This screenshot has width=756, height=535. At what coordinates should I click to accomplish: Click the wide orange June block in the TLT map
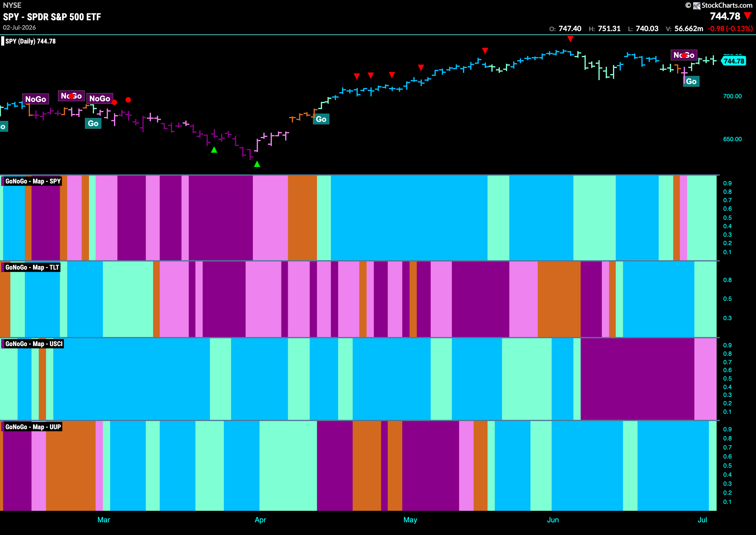click(559, 299)
